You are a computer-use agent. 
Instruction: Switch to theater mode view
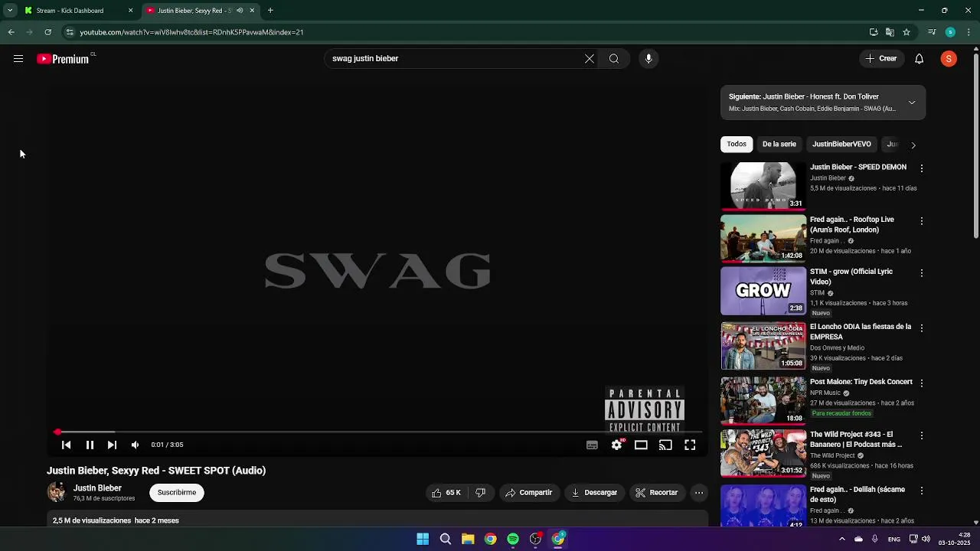pyautogui.click(x=641, y=445)
